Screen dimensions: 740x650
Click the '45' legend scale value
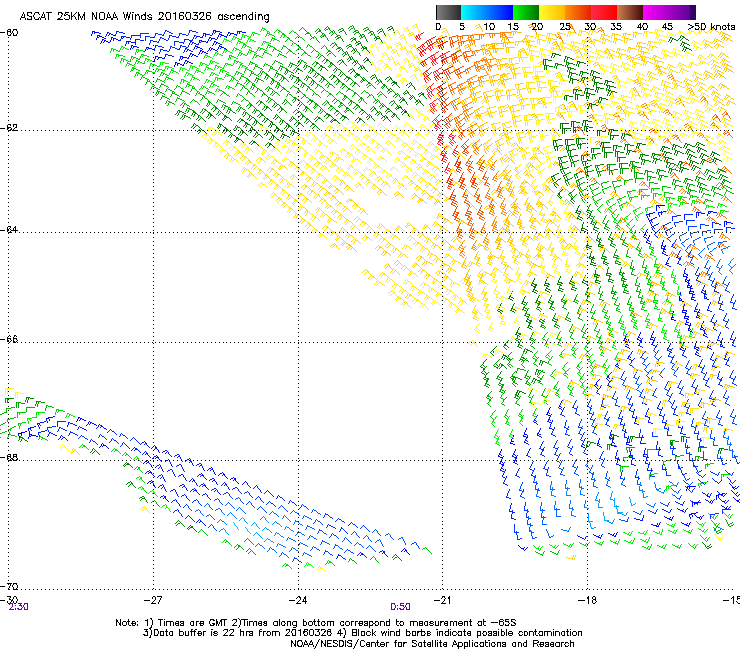667,27
